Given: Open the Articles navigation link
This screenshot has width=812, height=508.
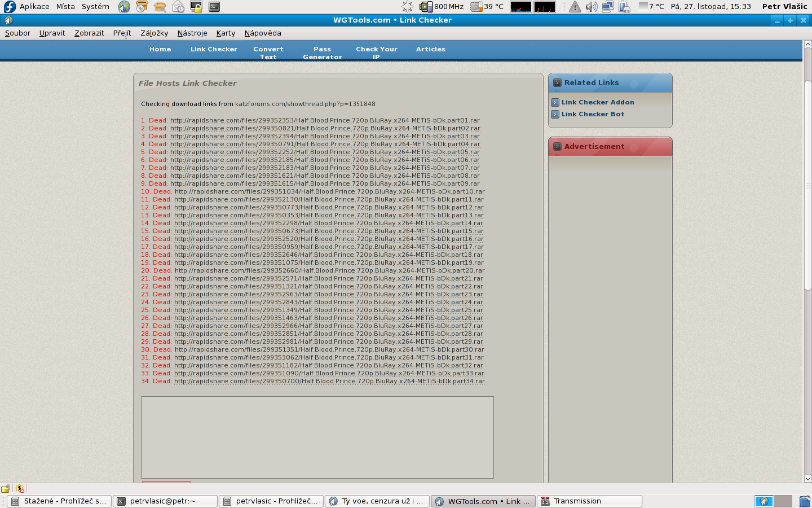Looking at the screenshot, I should [431, 50].
